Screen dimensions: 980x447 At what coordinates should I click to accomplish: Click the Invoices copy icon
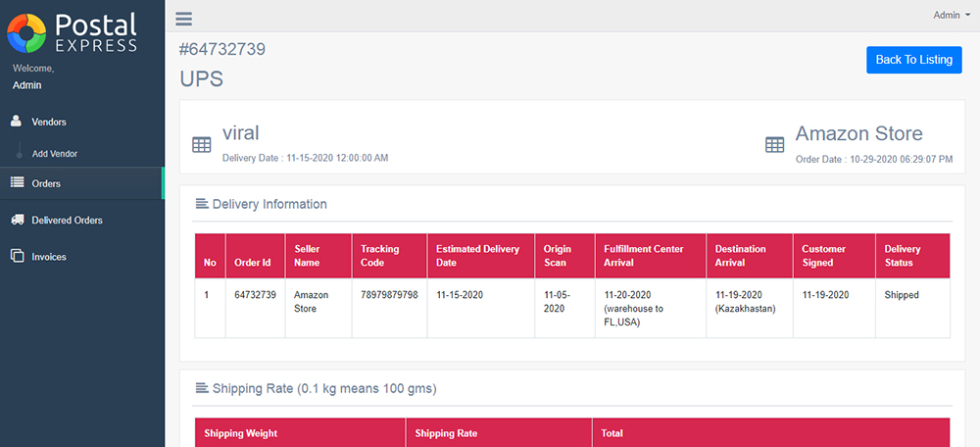point(18,256)
